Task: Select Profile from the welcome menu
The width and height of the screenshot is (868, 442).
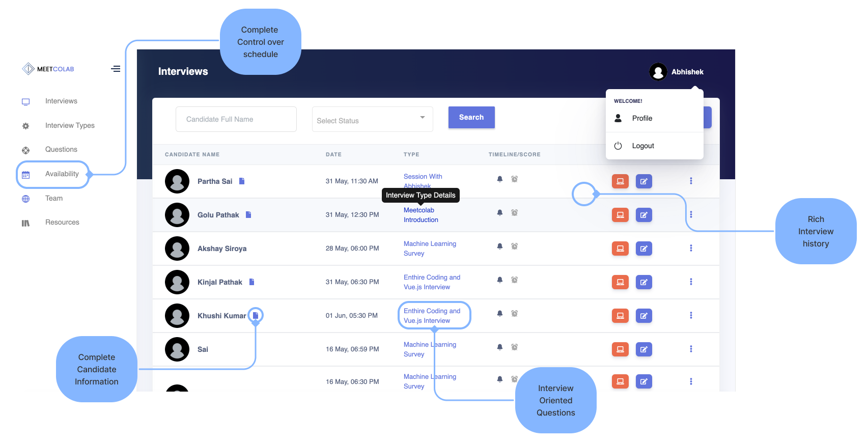Action: [642, 118]
